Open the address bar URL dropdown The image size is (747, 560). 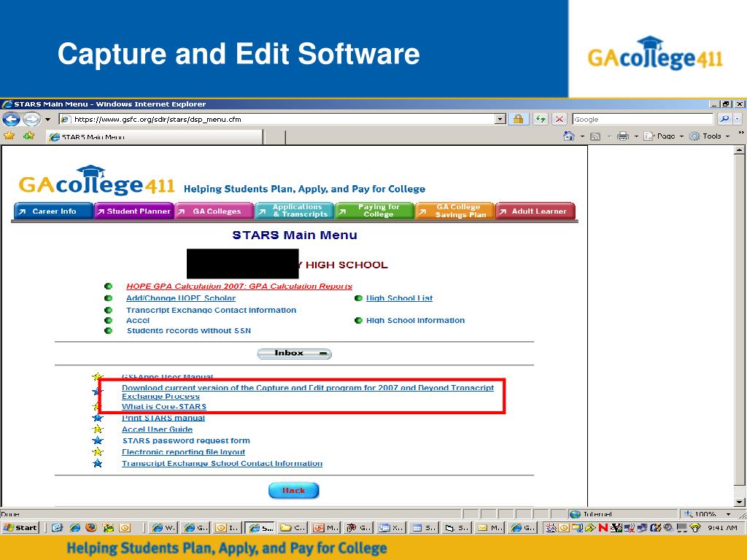pyautogui.click(x=500, y=119)
